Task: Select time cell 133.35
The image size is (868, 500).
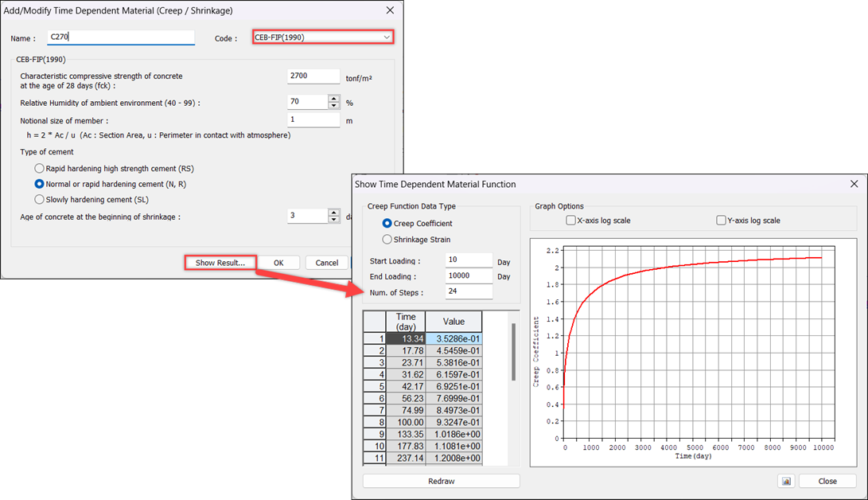Action: point(405,434)
